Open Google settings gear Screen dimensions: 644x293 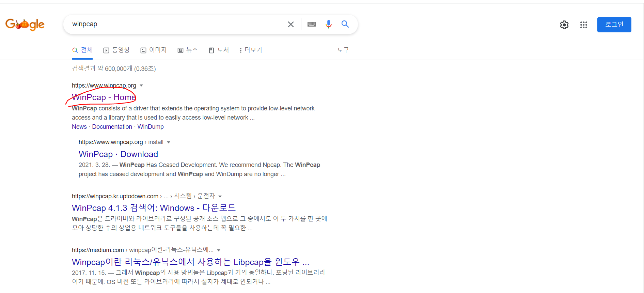click(x=564, y=25)
